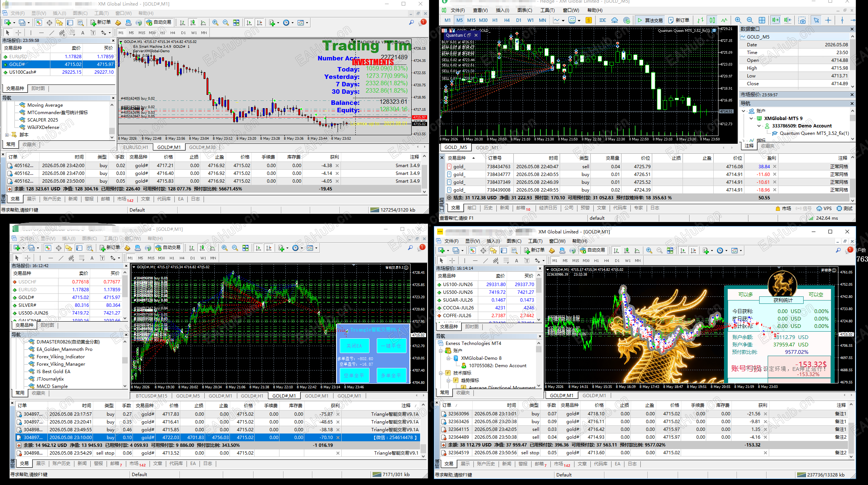Toggle 算法交易 in MT5 terminal
868x485 pixels.
pos(650,20)
